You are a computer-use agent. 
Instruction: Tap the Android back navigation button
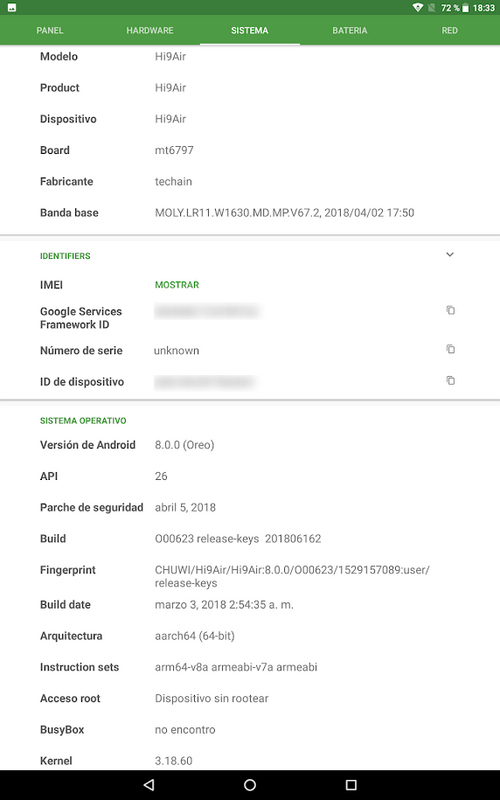[149, 785]
